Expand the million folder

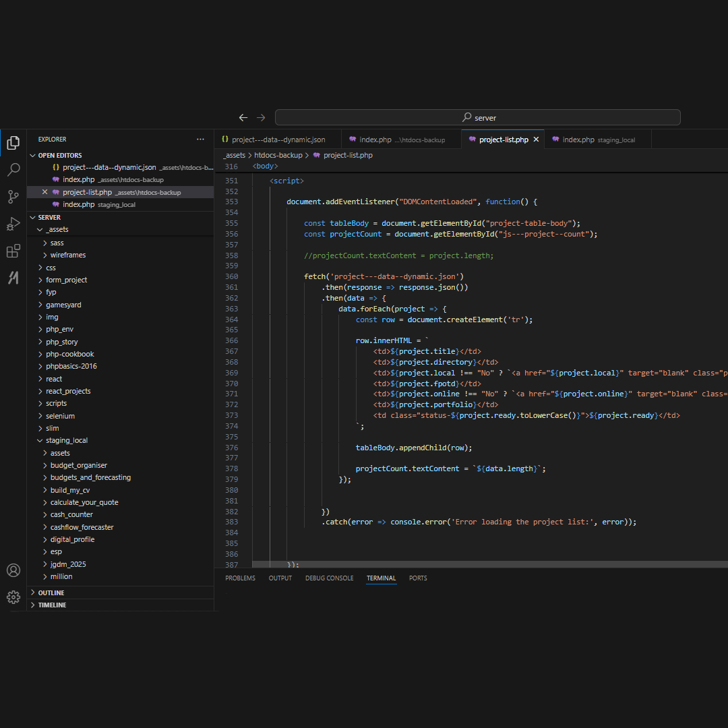45,576
